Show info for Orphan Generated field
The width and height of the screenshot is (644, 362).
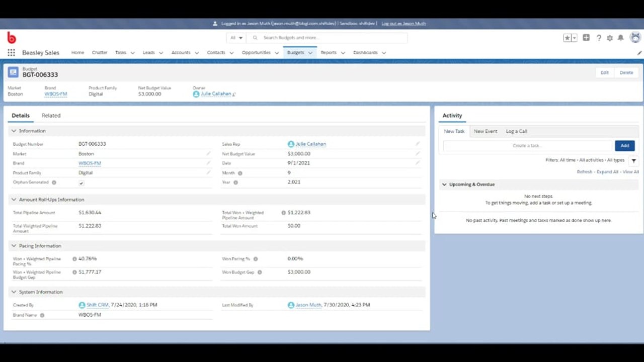coord(54,183)
